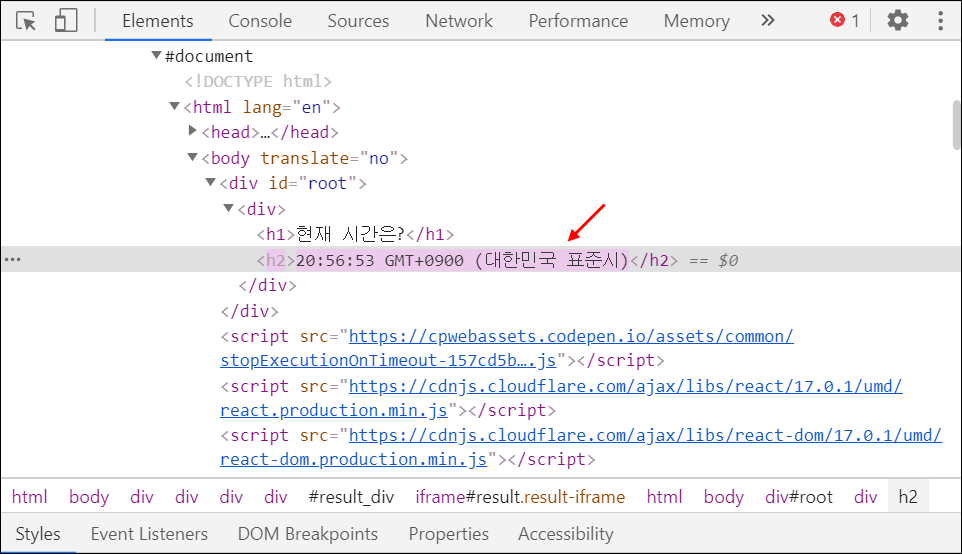Select the h2 20:56:53 GMT+0900 row

point(481,260)
